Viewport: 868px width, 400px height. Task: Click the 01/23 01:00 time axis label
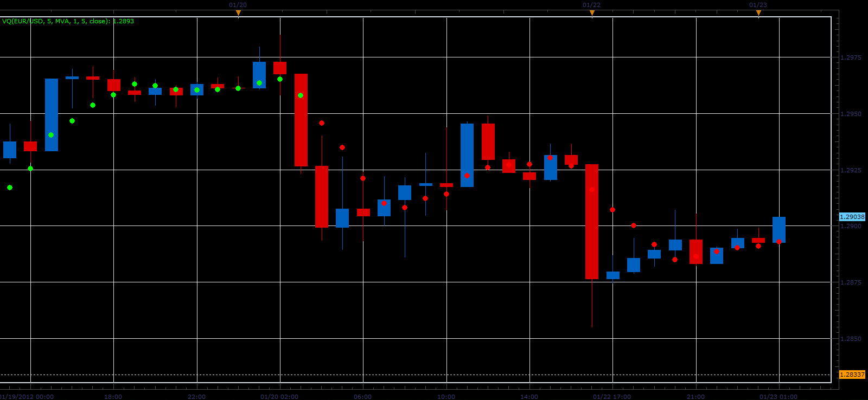point(778,396)
